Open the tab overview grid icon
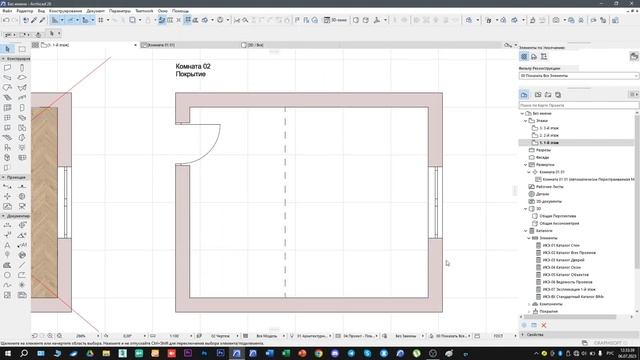Viewport: 640px width, 360px height. (36, 45)
